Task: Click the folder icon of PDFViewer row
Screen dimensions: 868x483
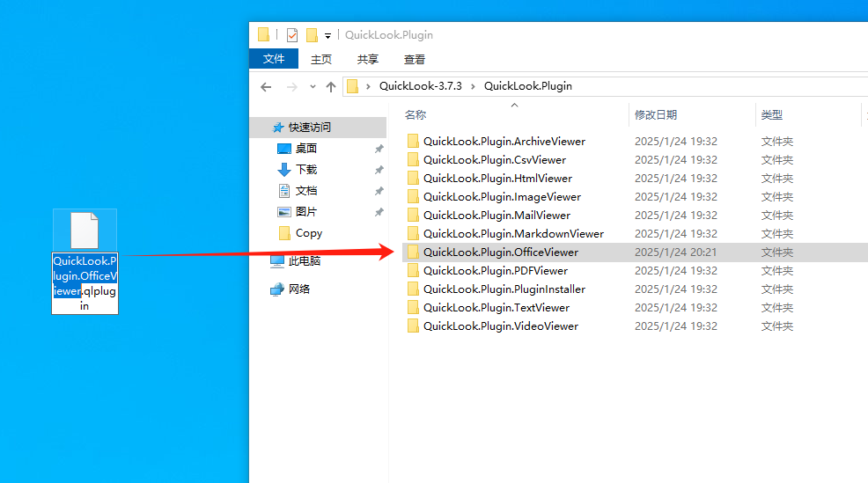Action: point(413,271)
